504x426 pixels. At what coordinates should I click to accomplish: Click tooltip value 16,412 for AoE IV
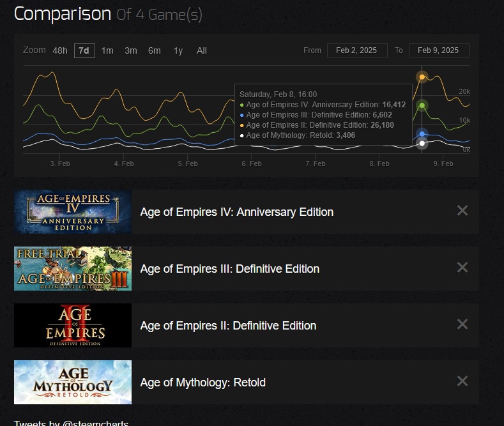point(393,105)
